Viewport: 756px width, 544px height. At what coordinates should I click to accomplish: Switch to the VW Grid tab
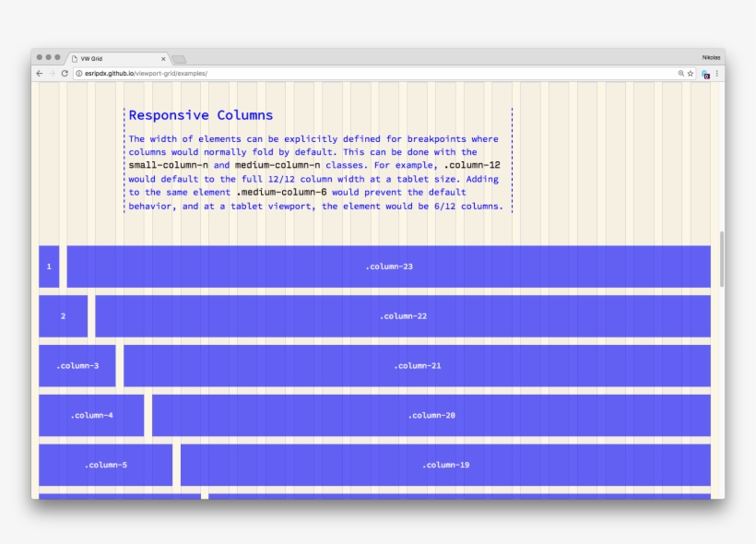click(x=109, y=57)
